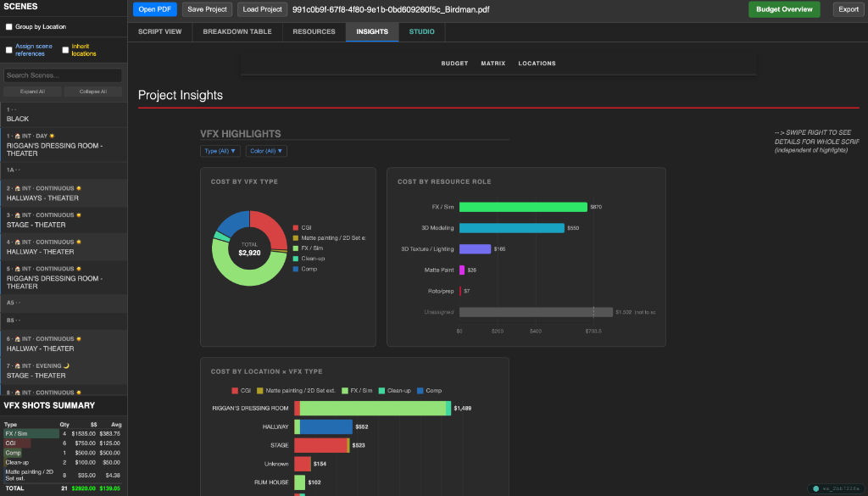
Task: Open the Type (All) filter dropdown
Action: point(220,151)
